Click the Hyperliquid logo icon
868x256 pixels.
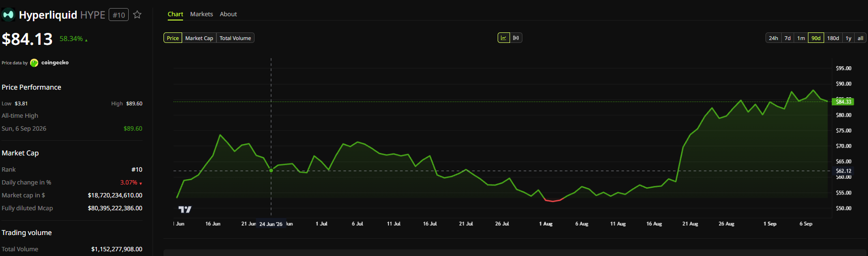[9, 15]
